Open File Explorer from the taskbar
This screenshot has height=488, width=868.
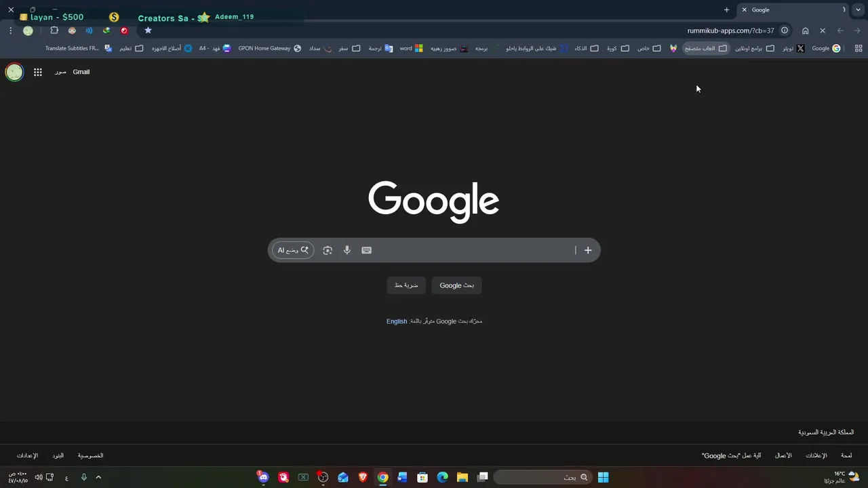click(x=462, y=477)
